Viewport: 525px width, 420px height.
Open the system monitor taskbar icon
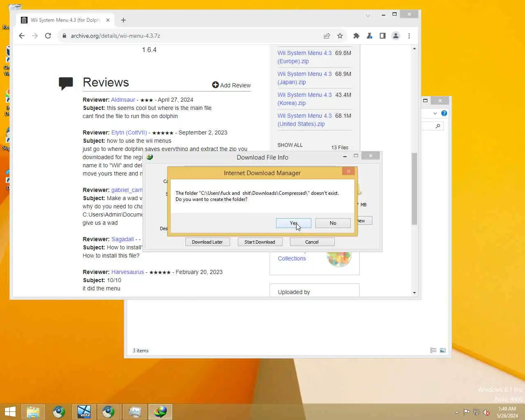coord(135,412)
